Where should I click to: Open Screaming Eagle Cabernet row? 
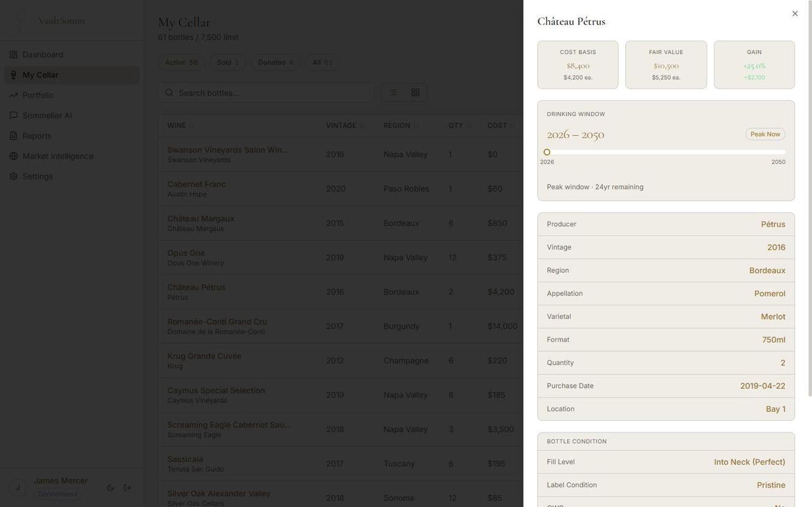click(341, 430)
